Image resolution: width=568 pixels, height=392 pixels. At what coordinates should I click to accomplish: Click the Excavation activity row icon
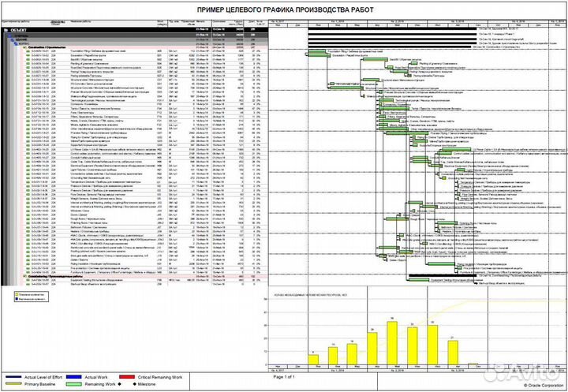click(28, 56)
